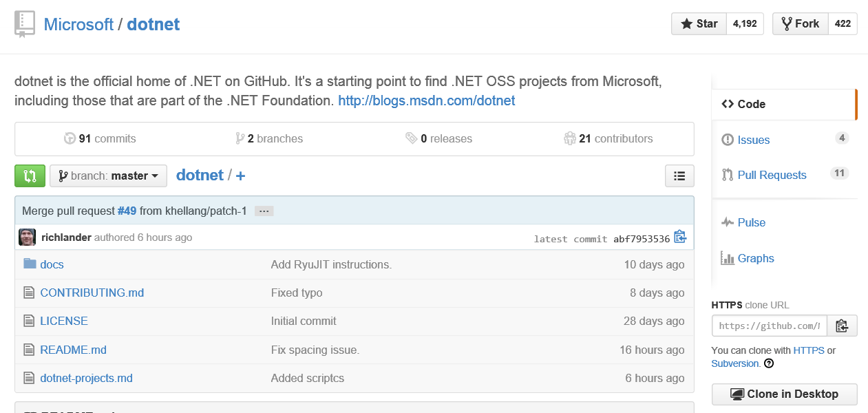
Task: Click the list view icon button
Action: point(679,176)
